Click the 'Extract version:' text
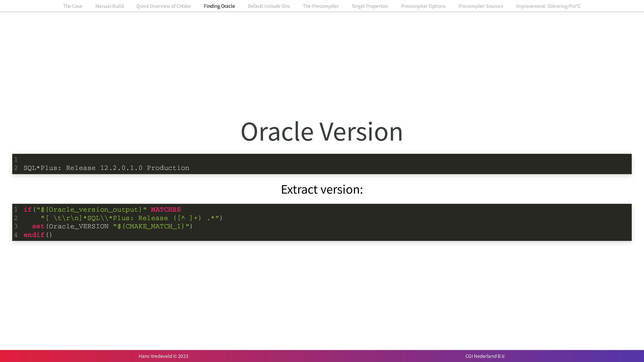644x362 pixels. point(322,189)
